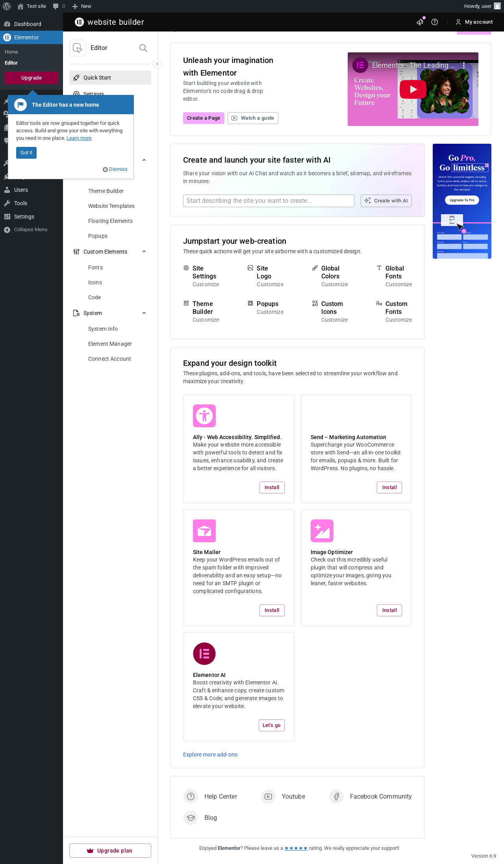Dismiss the Editor new home notice
Image resolution: width=504 pixels, height=864 pixels.
click(115, 169)
